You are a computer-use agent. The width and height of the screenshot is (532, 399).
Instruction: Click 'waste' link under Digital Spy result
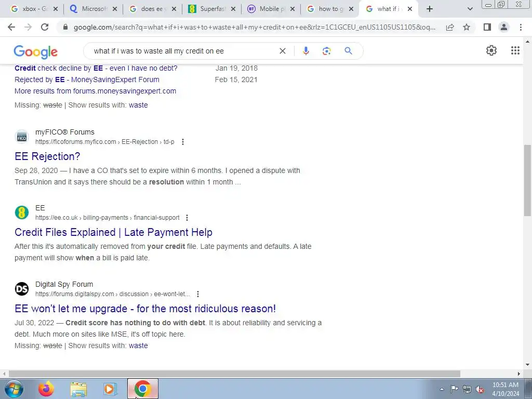[x=138, y=345]
